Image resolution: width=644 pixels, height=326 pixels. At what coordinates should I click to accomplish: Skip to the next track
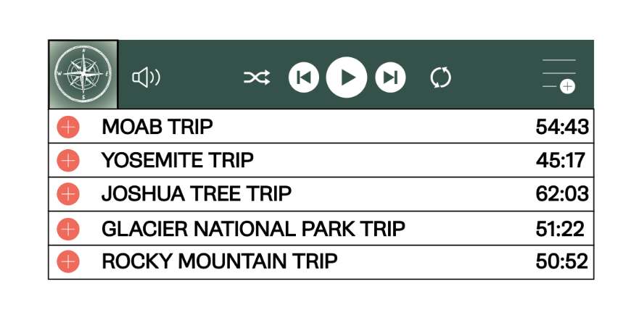390,77
